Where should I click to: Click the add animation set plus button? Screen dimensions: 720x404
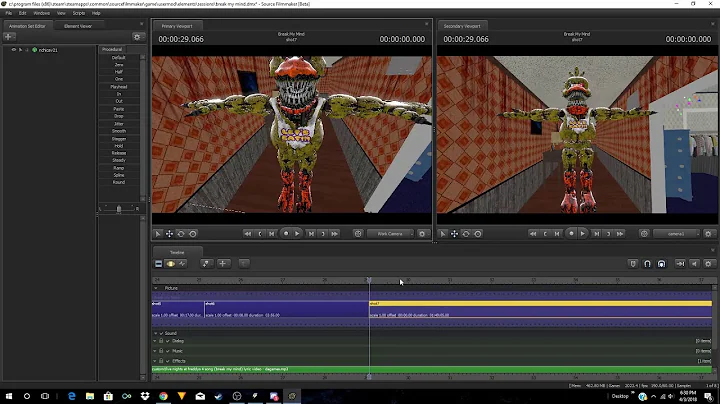[x=9, y=37]
